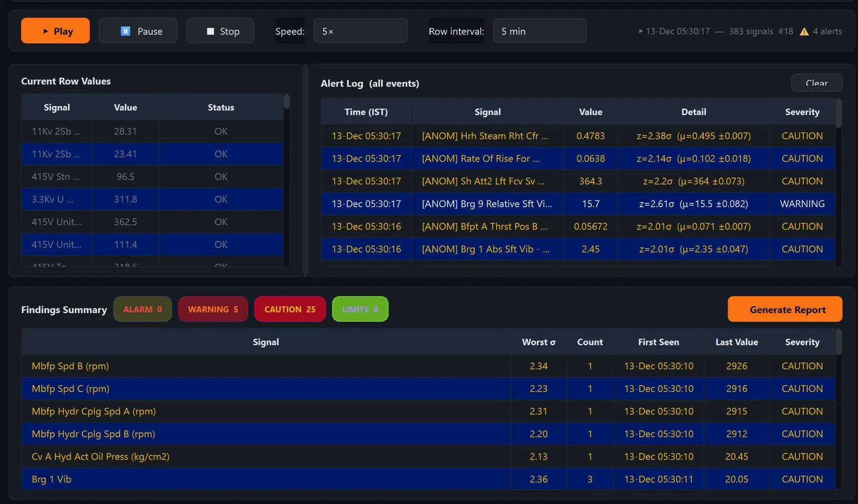Screen dimensions: 858x504
Task: Select Cv A Hyd Act Oil Press row
Action: point(428,456)
